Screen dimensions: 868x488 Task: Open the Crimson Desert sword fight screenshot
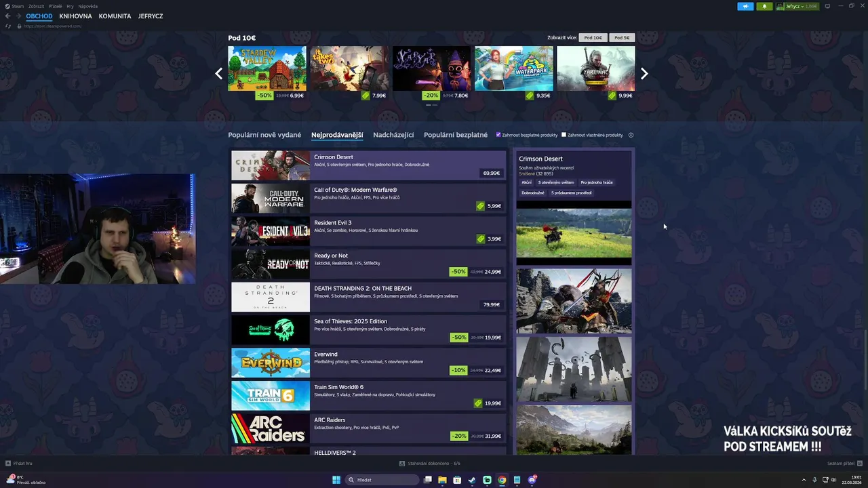(574, 301)
